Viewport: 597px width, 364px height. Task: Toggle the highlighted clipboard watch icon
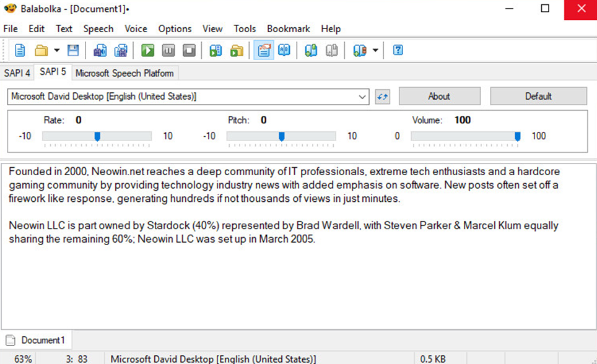click(264, 50)
